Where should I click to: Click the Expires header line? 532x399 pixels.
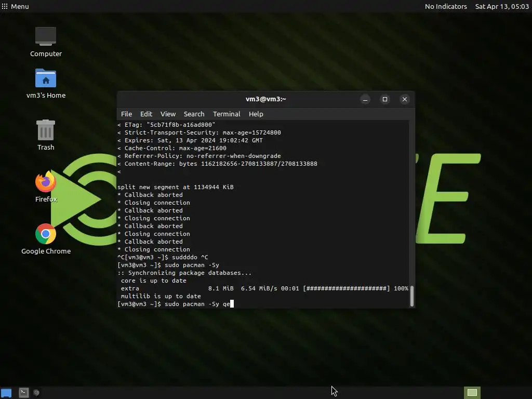click(x=190, y=140)
